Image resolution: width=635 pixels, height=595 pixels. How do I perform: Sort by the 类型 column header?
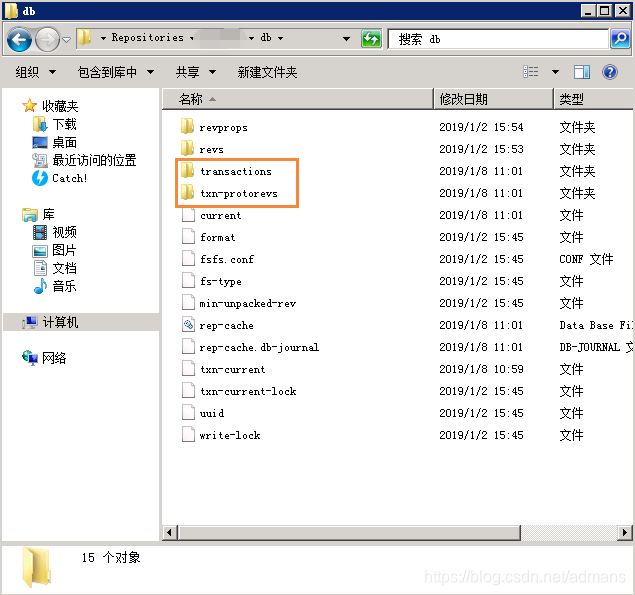coord(593,99)
